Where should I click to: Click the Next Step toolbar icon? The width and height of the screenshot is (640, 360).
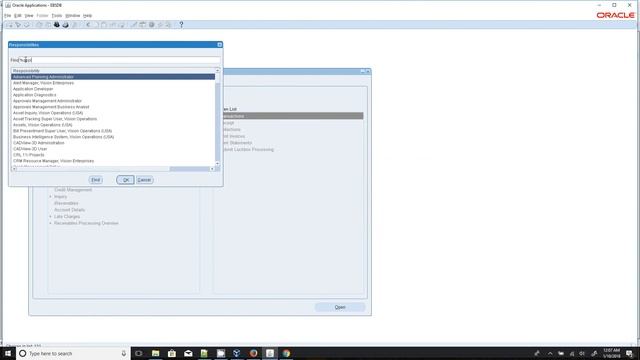point(48,25)
